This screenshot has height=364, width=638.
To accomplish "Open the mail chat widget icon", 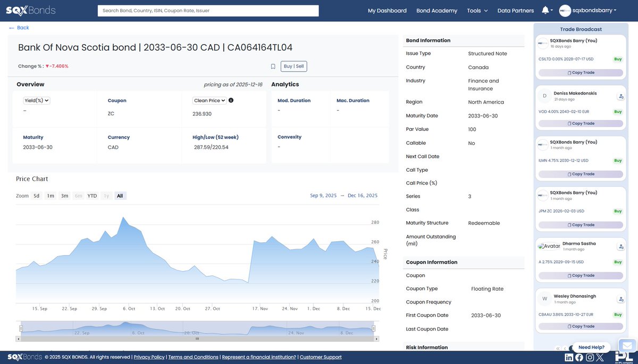I will pos(627,345).
